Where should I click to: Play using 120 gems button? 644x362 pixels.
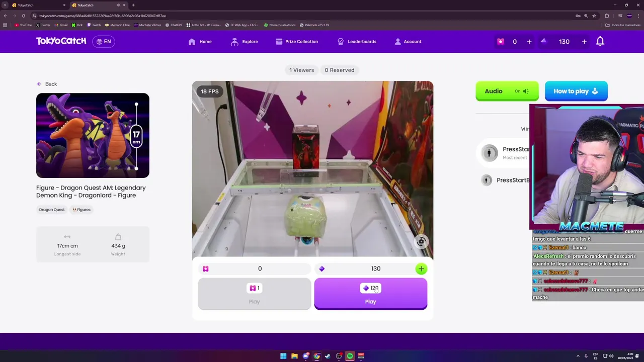371,294
